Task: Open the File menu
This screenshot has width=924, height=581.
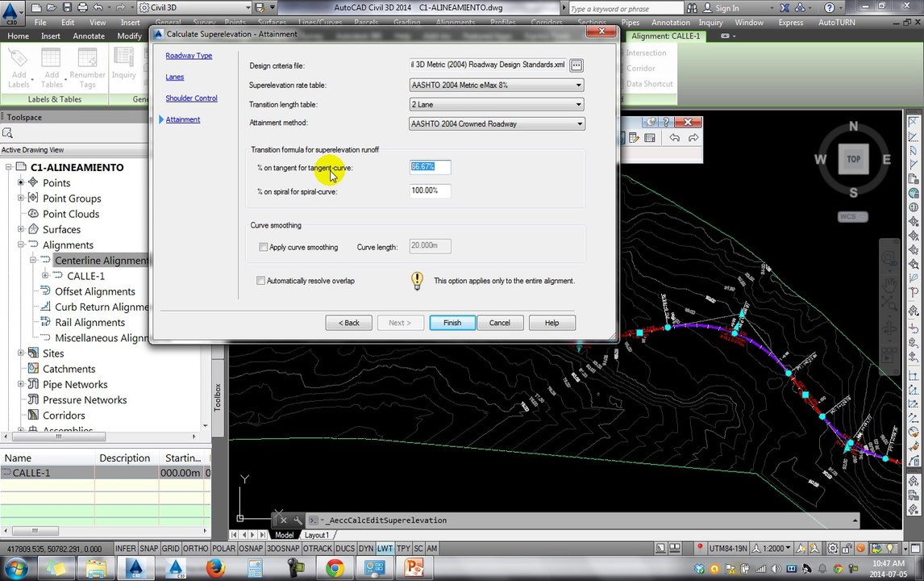Action: (x=40, y=23)
